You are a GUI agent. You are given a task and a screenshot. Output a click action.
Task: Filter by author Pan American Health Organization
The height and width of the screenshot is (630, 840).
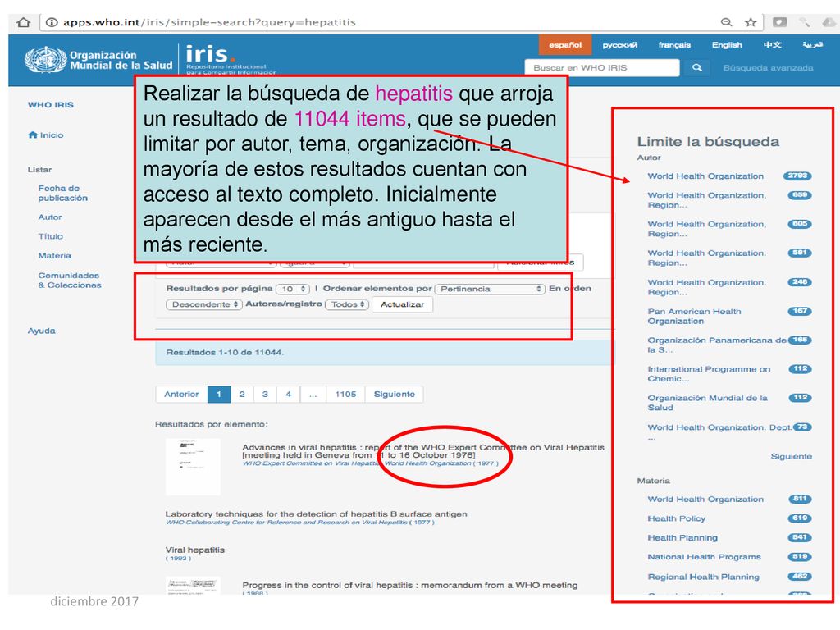694,316
